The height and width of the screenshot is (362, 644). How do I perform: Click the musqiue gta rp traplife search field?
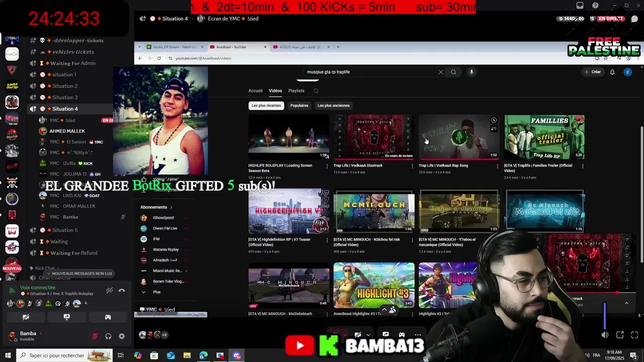tap(370, 72)
